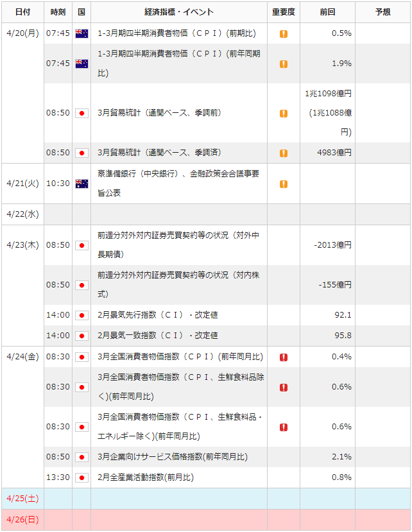
Task: Click orange importance icon for CPI 前年同期比
Action: click(284, 64)
